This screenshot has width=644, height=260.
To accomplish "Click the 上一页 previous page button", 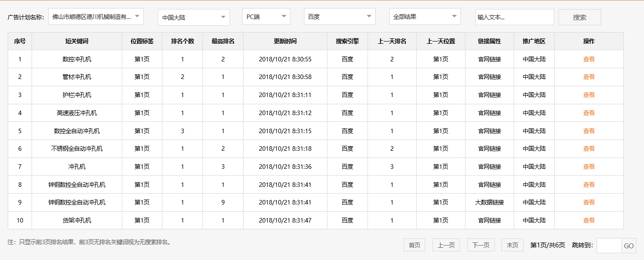I will tap(446, 245).
